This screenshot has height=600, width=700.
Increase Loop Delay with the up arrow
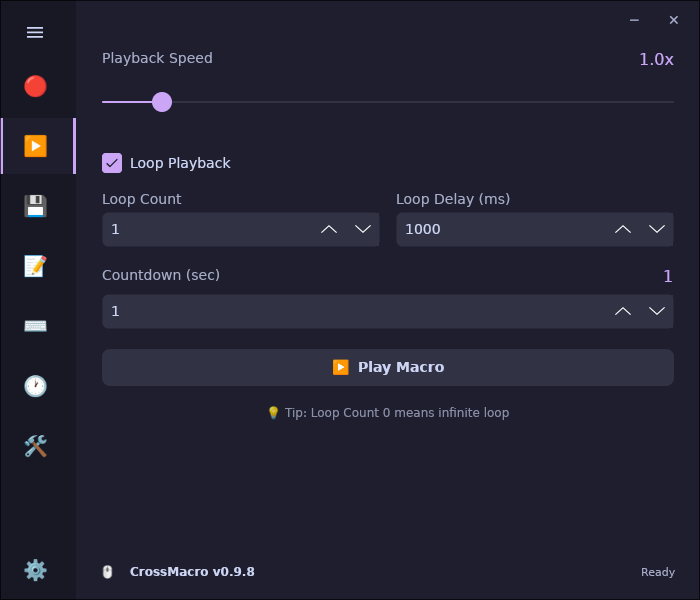[x=623, y=229]
